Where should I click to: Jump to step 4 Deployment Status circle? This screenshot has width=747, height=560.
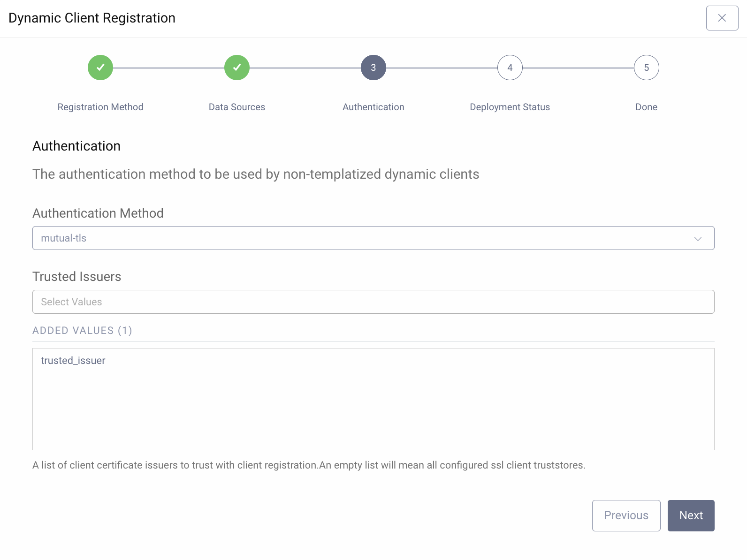(510, 68)
